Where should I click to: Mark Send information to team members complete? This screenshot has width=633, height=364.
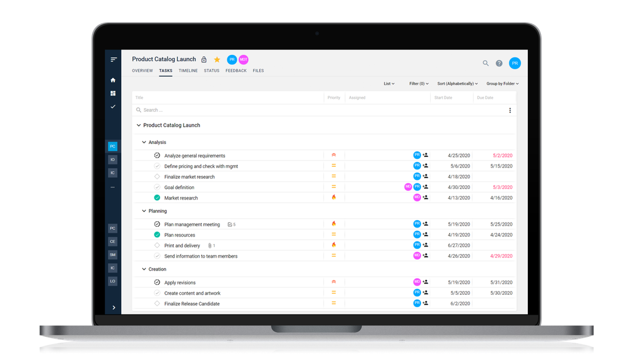pyautogui.click(x=157, y=256)
